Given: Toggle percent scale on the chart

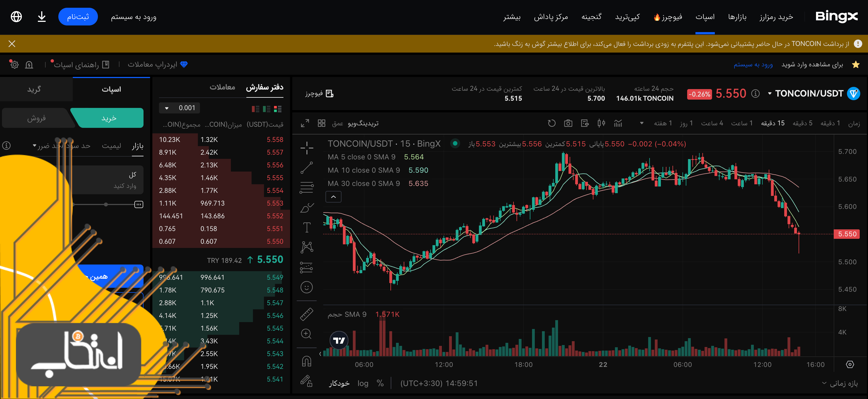Looking at the screenshot, I should [380, 383].
